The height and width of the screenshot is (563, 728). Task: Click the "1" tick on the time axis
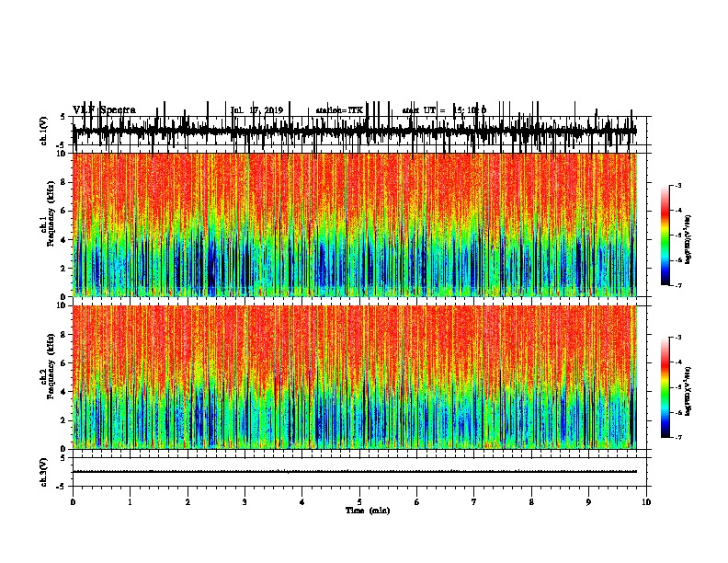[131, 502]
